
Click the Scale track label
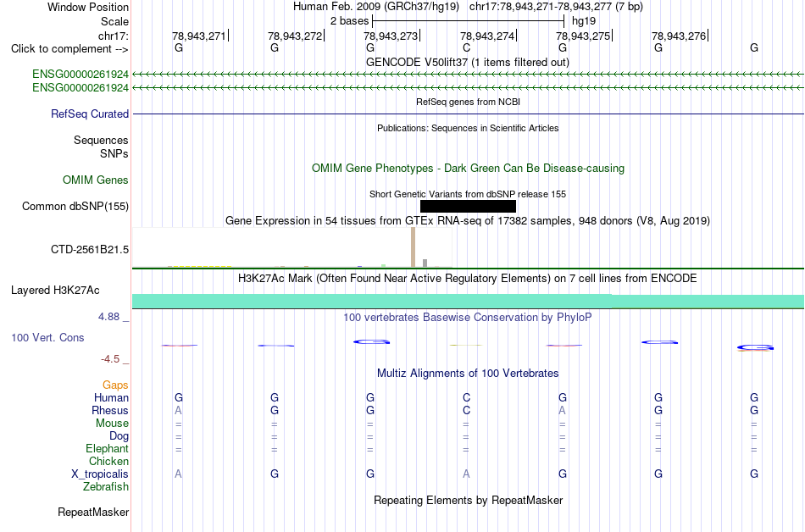point(114,21)
